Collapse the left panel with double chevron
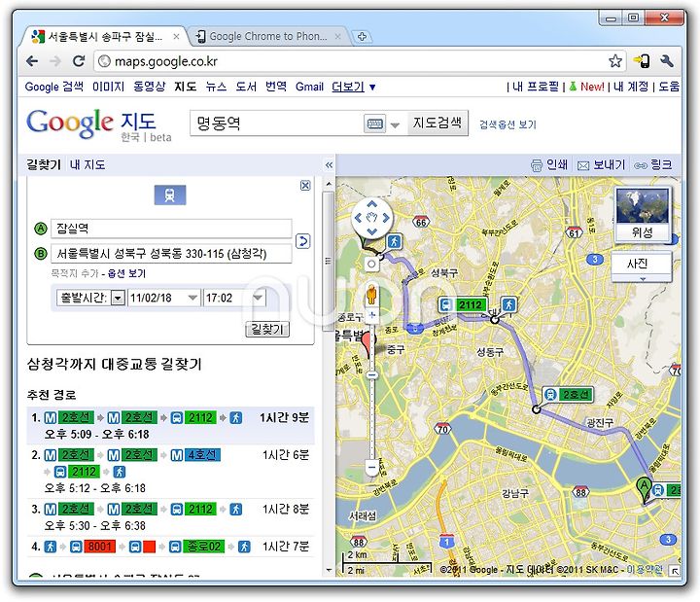Viewport: 700px width, 602px height. pyautogui.click(x=329, y=165)
